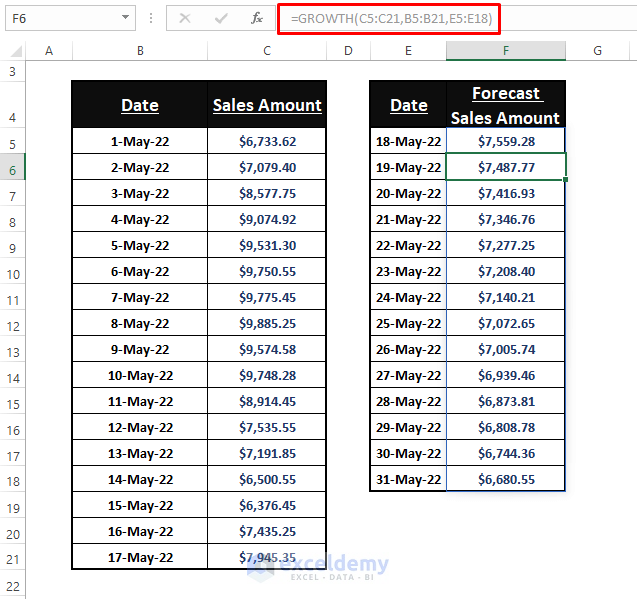This screenshot has height=599, width=637.
Task: Select row 6 header
Action: (12, 168)
